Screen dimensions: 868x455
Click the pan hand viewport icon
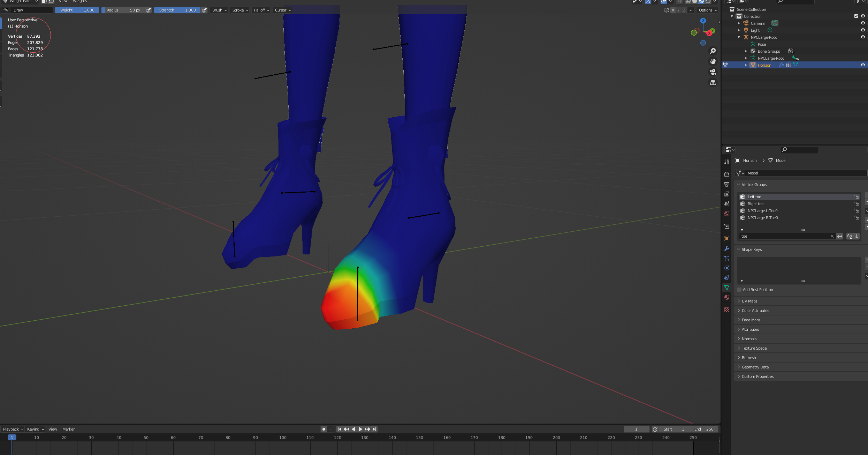pyautogui.click(x=713, y=61)
